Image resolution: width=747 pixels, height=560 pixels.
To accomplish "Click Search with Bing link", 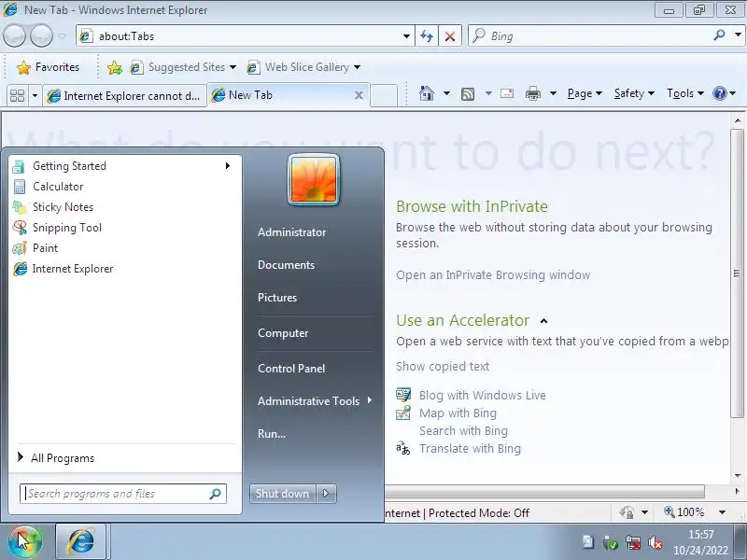I will [x=463, y=431].
